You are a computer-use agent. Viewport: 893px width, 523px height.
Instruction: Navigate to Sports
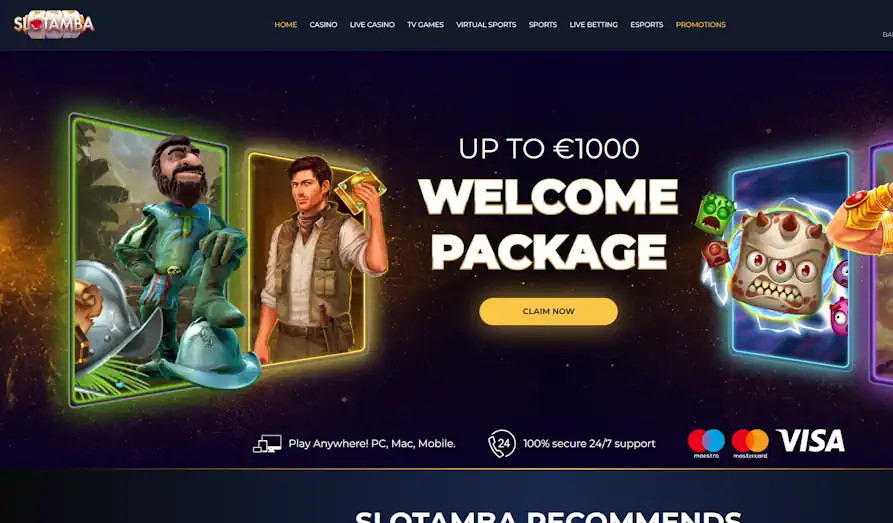pyautogui.click(x=542, y=24)
